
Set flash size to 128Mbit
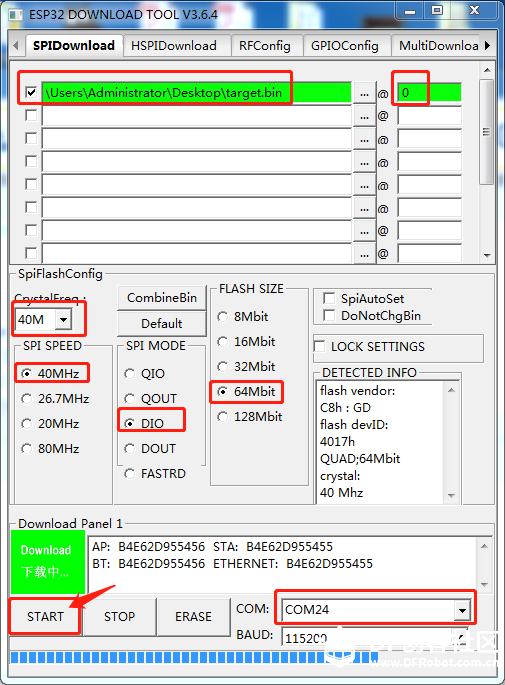tap(250, 416)
